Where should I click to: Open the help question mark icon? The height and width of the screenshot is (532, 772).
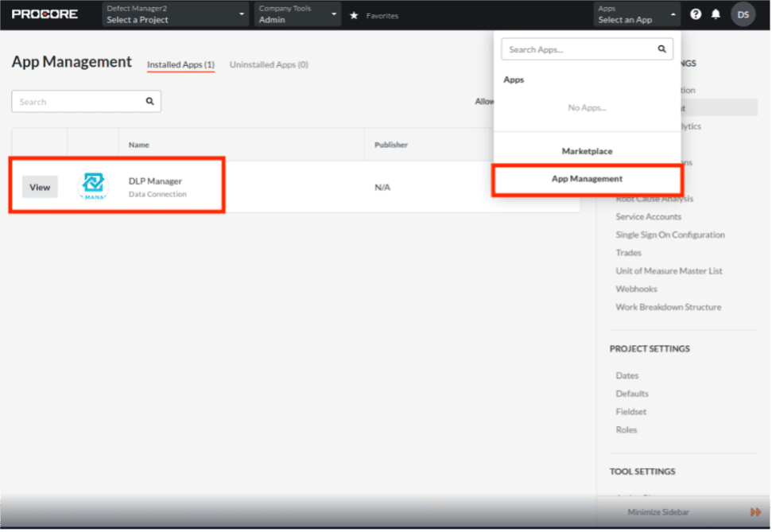click(x=695, y=14)
